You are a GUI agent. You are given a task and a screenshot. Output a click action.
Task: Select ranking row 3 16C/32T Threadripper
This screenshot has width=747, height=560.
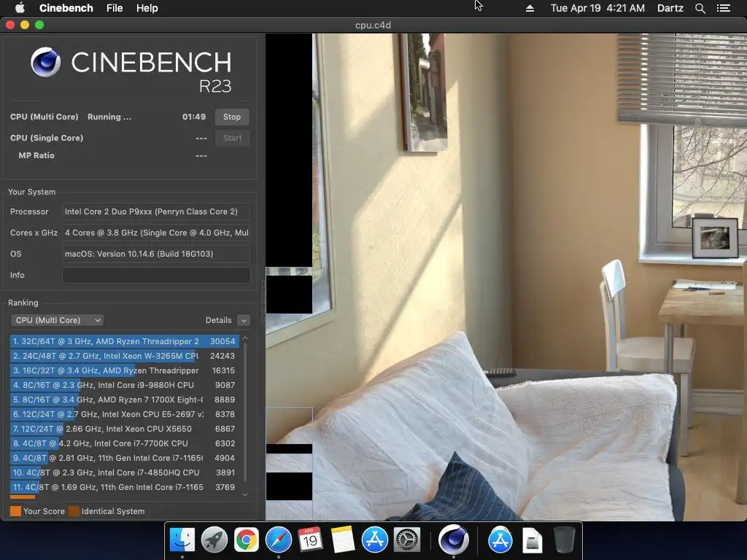pyautogui.click(x=124, y=370)
